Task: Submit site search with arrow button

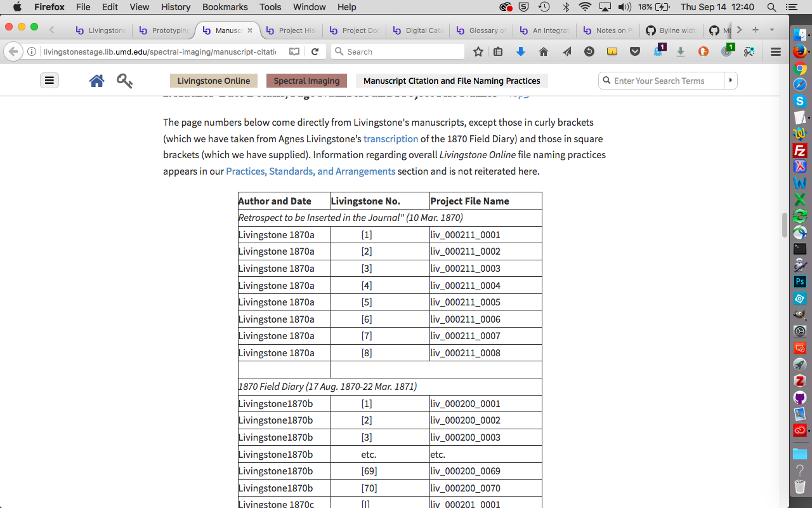Action: pyautogui.click(x=730, y=81)
